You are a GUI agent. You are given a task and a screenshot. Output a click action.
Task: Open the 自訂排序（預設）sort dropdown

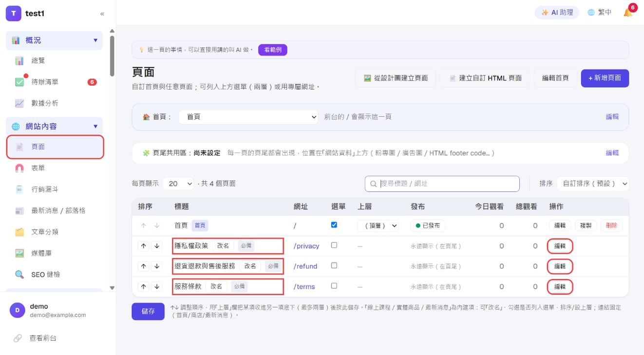[592, 184]
